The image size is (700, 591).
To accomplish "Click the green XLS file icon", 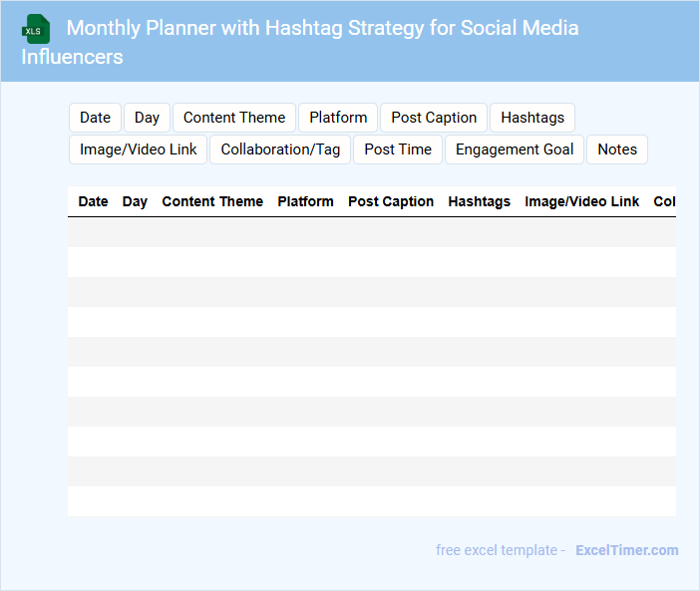I will click(x=36, y=29).
